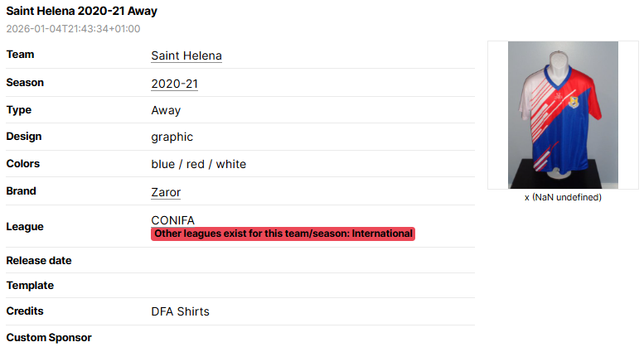The width and height of the screenshot is (644, 347).
Task: Click the Template row label
Action: coord(30,286)
